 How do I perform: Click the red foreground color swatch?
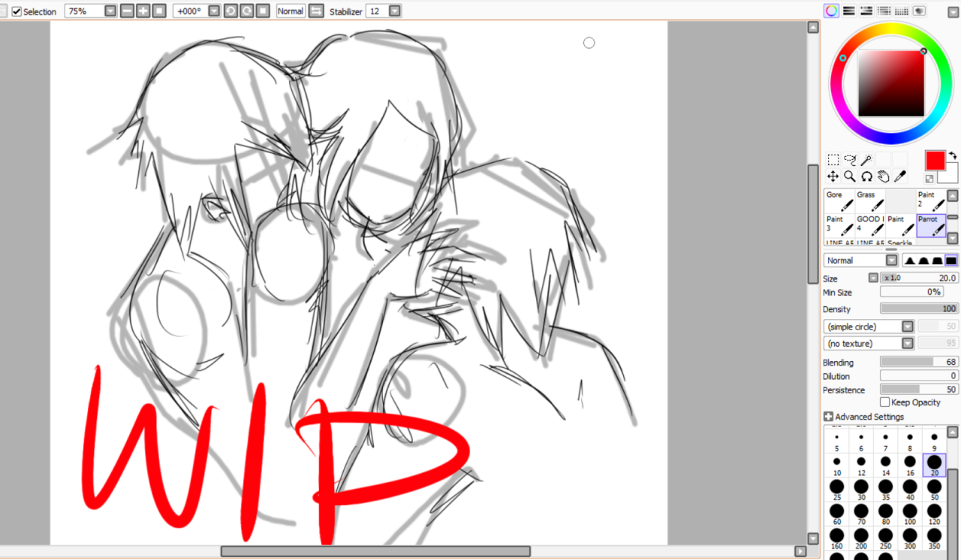pos(935,160)
